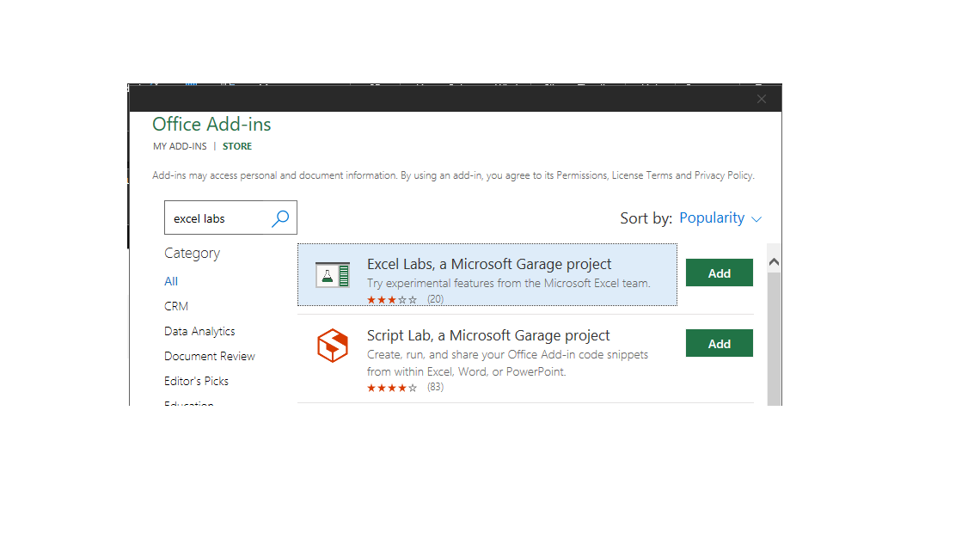Switch to the MY ADD-INS tab

click(180, 145)
